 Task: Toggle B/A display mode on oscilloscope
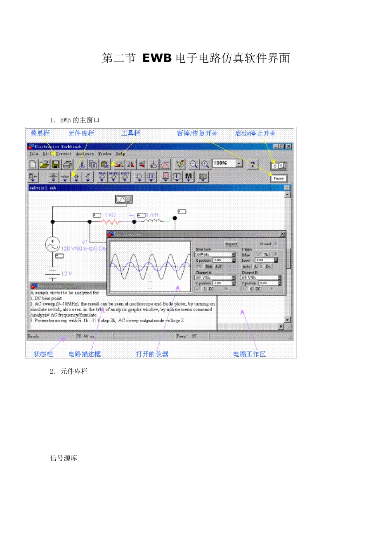pyautogui.click(x=209, y=266)
